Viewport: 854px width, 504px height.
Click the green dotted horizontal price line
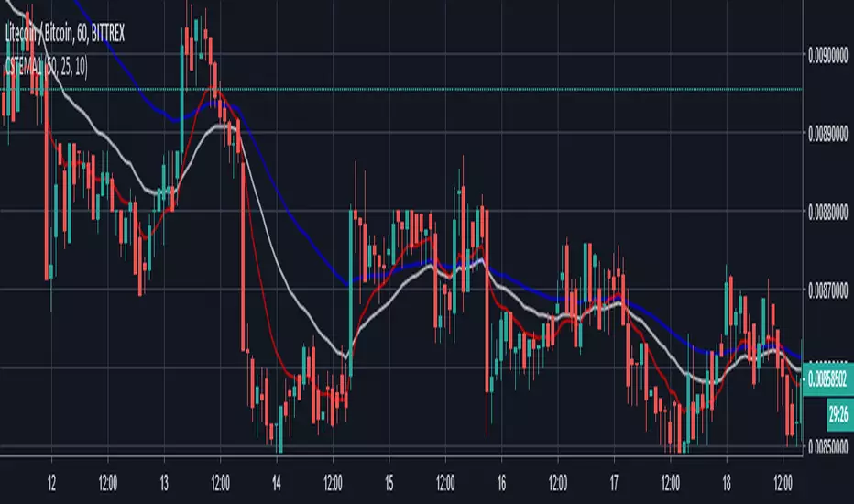400,89
